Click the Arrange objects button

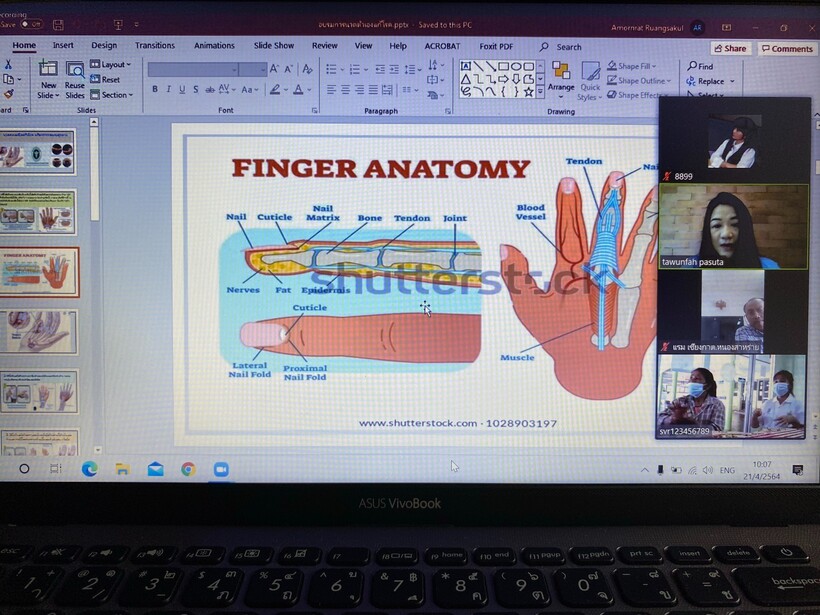click(x=561, y=77)
